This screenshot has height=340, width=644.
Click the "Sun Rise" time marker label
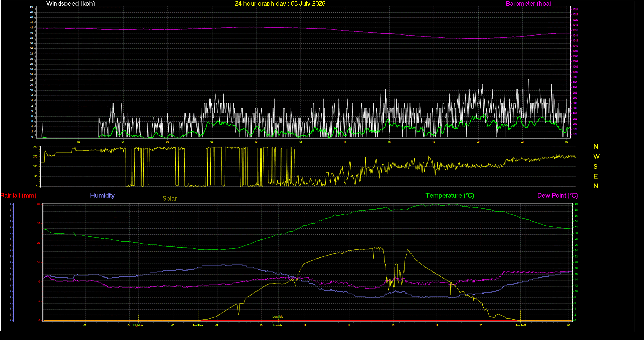point(198,325)
